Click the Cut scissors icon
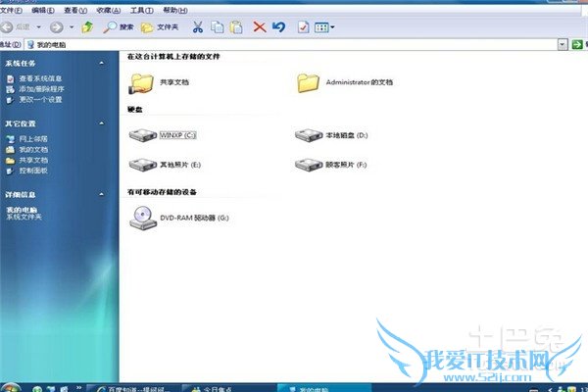This screenshot has width=588, height=392. [198, 27]
